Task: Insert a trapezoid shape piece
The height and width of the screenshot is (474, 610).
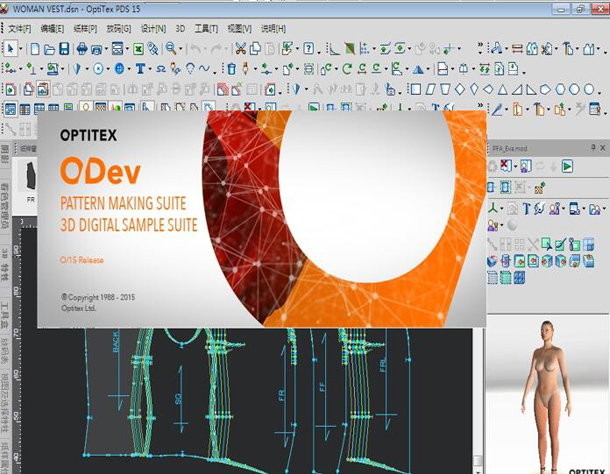Action: 445,90
